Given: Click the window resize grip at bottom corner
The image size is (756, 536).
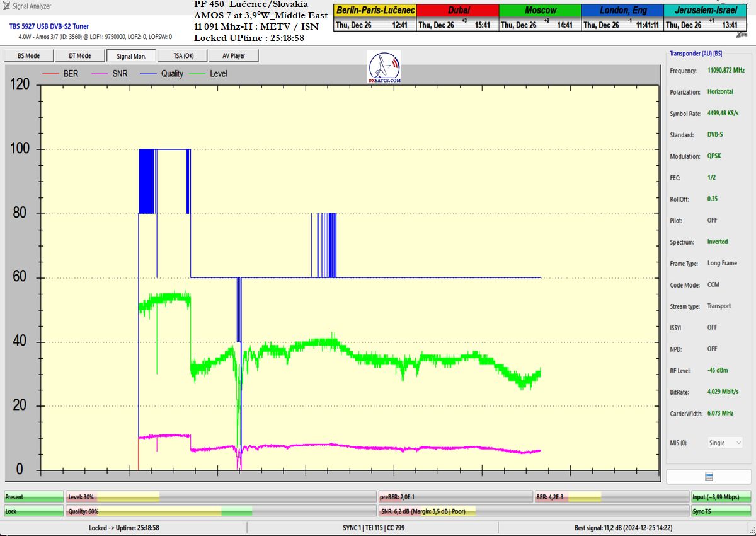Looking at the screenshot, I should 751,531.
